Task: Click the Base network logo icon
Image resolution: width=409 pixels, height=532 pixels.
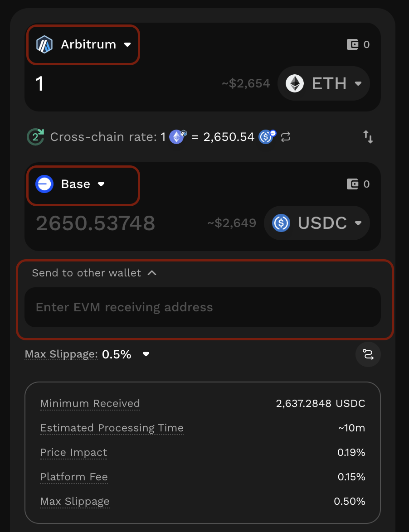Action: point(44,184)
